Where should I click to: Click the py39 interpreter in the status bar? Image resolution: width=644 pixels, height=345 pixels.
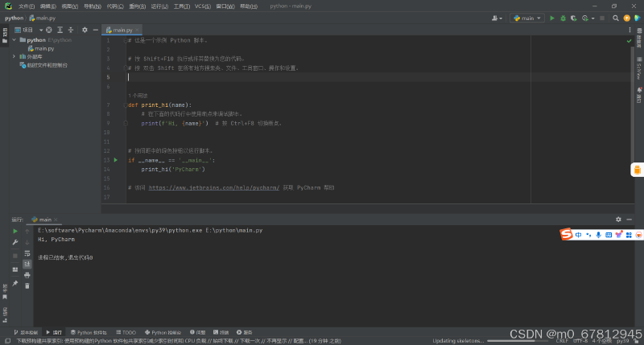click(x=622, y=340)
